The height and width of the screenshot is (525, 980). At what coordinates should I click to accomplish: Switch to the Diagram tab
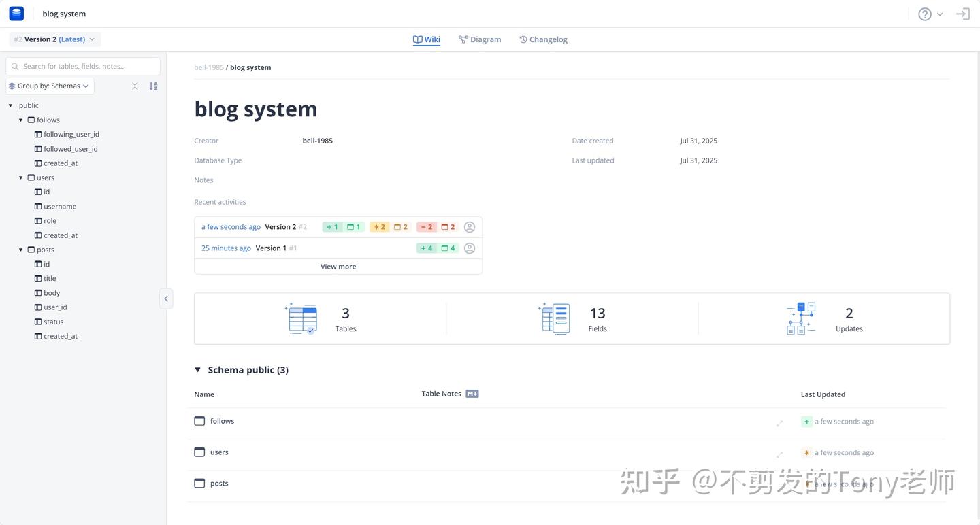coord(479,39)
